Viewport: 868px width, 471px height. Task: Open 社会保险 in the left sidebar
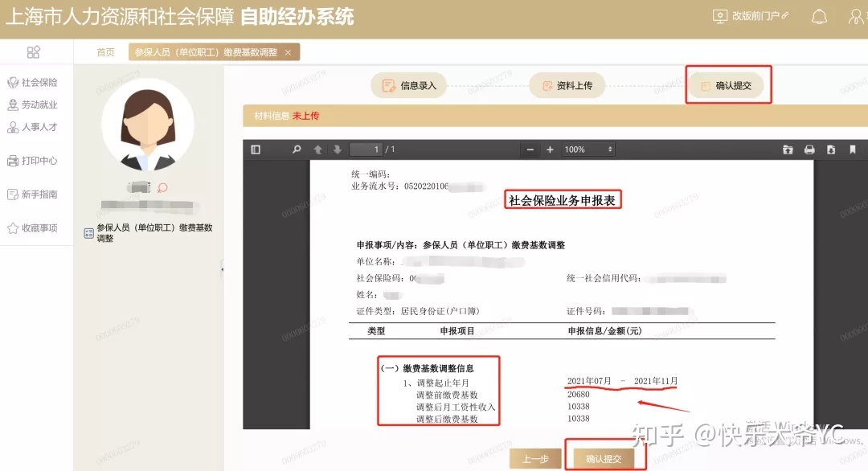pyautogui.click(x=33, y=83)
